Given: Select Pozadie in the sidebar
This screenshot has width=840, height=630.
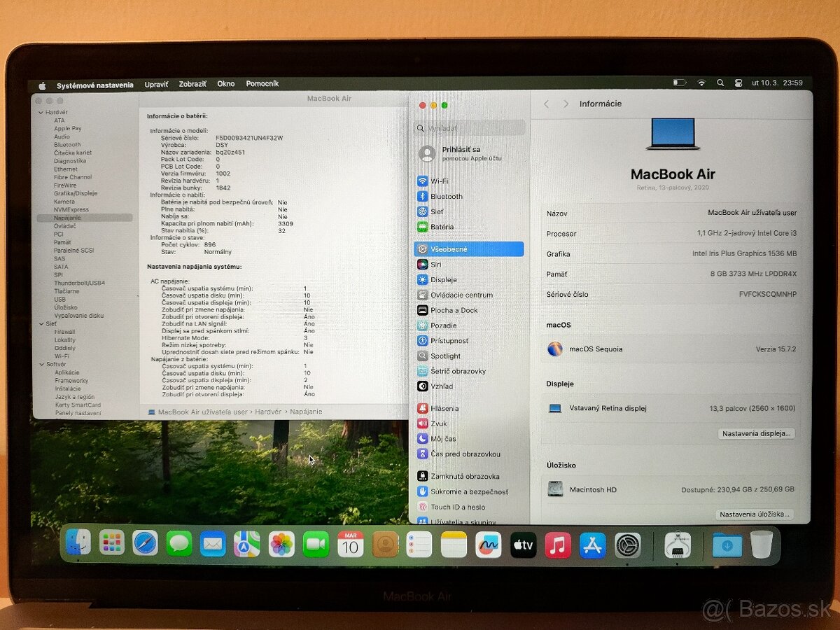Looking at the screenshot, I should click(x=444, y=325).
